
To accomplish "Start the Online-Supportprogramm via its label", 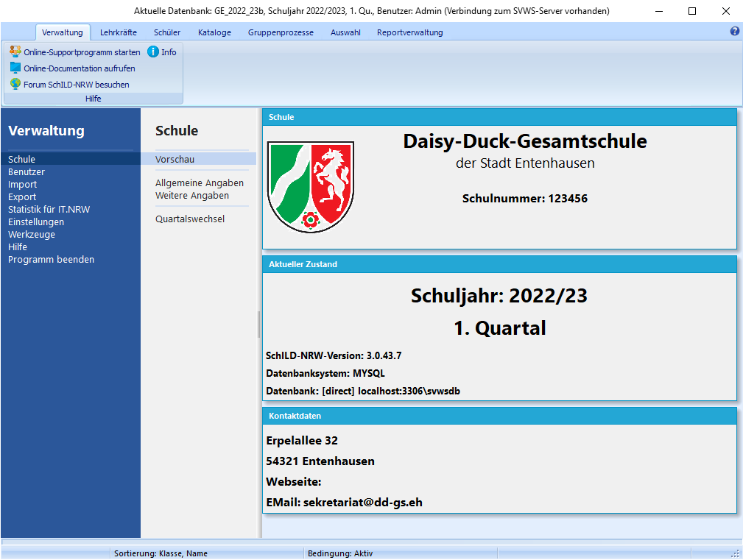I will tap(82, 52).
